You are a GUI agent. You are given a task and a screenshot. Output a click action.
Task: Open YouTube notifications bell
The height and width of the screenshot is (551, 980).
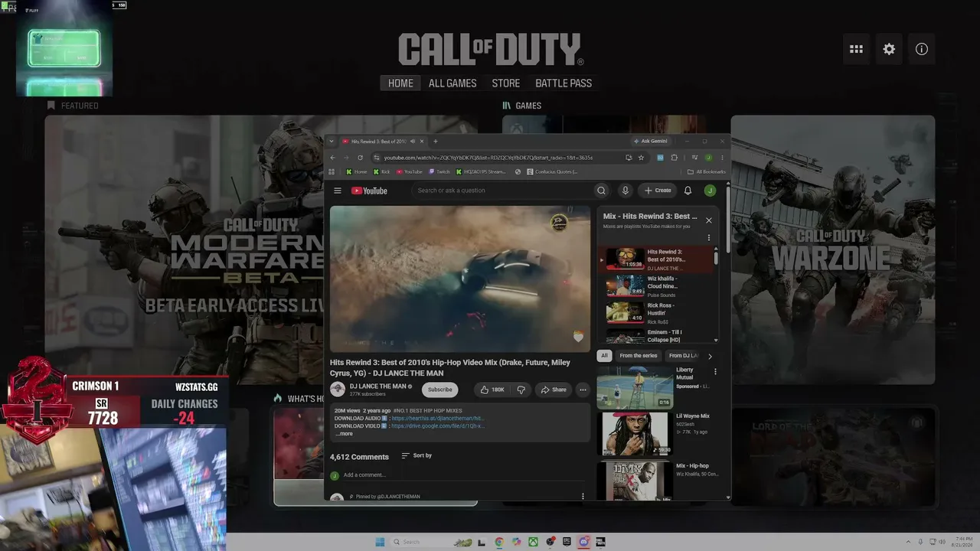tap(688, 191)
